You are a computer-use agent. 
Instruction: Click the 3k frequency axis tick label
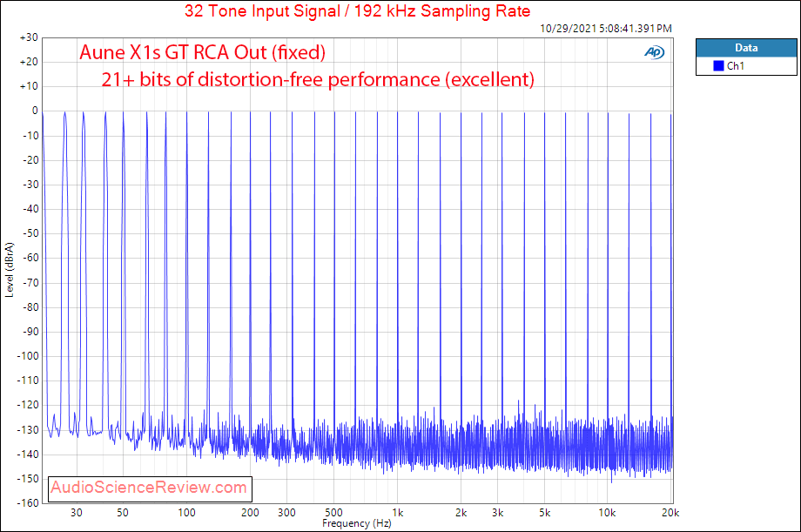[x=497, y=513]
